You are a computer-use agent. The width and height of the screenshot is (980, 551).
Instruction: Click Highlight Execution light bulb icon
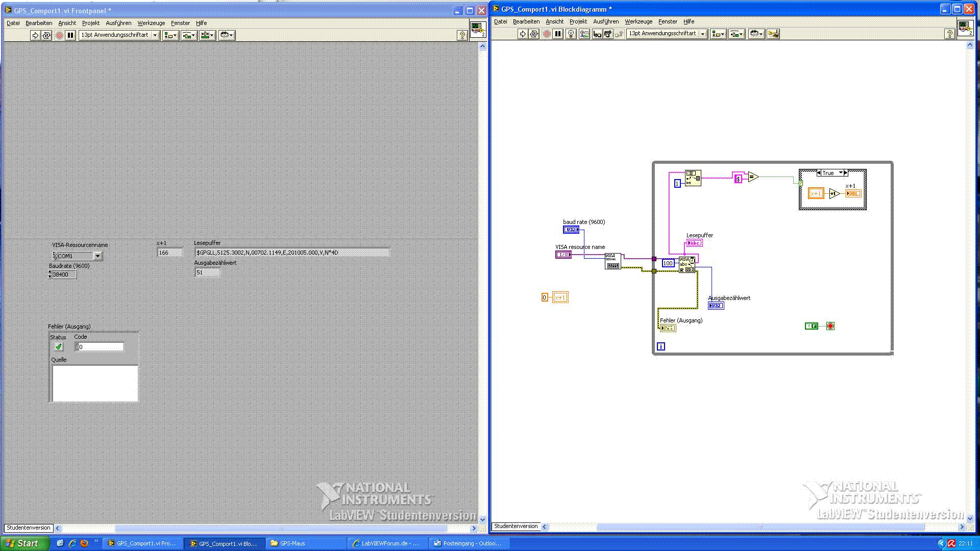(571, 34)
